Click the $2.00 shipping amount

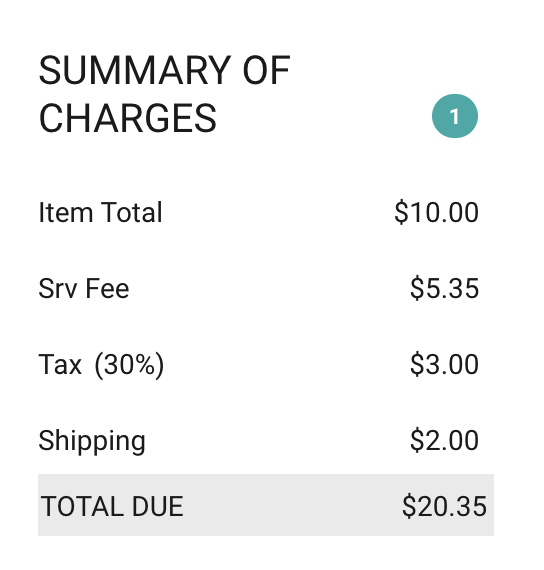coord(444,441)
